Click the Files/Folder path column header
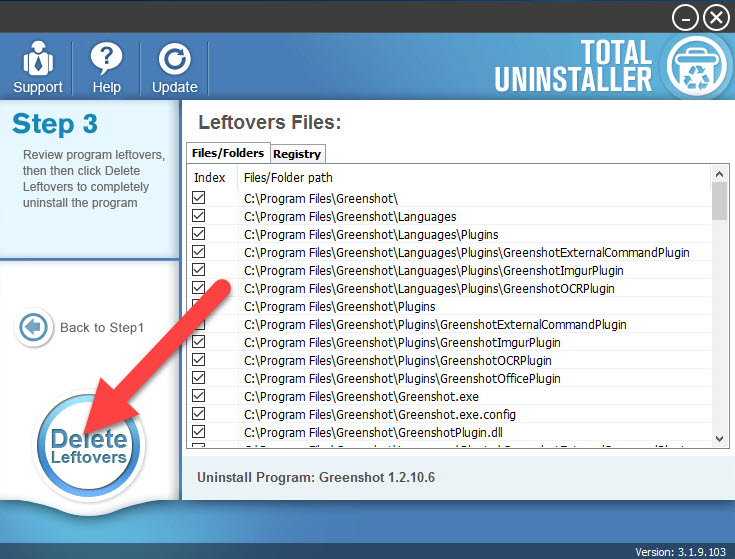This screenshot has height=559, width=735. tap(288, 178)
